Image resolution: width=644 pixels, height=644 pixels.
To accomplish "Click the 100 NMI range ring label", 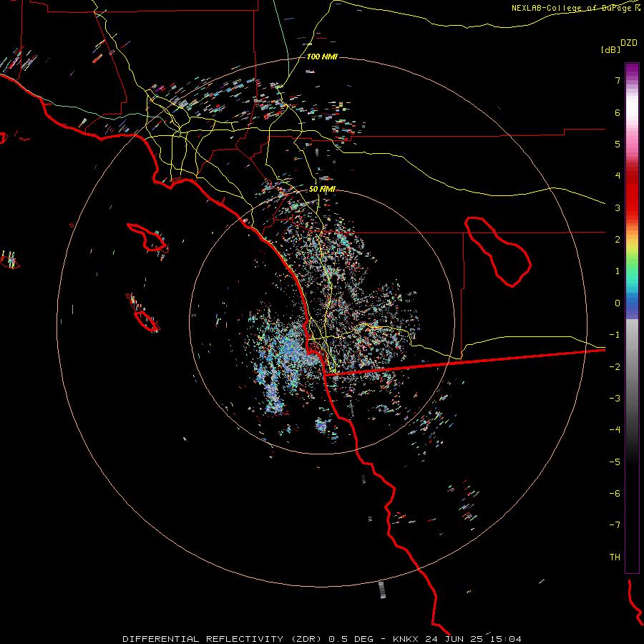I will (322, 57).
